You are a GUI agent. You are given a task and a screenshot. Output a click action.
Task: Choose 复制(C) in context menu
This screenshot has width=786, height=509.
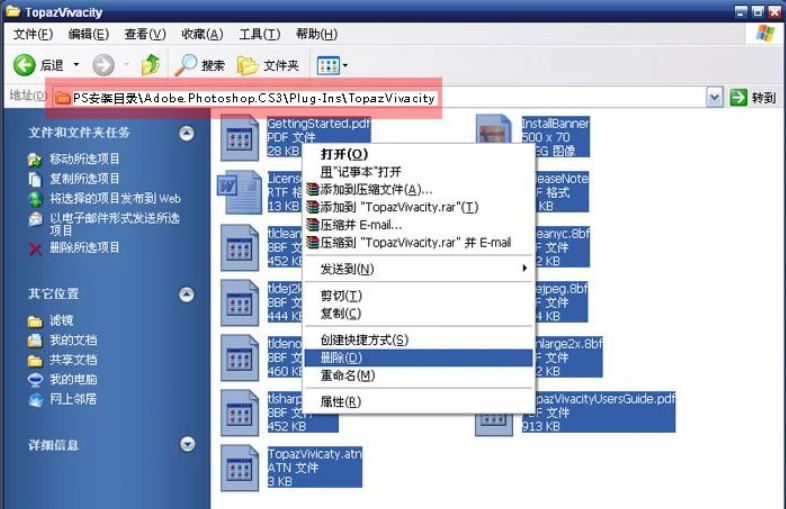[419, 313]
